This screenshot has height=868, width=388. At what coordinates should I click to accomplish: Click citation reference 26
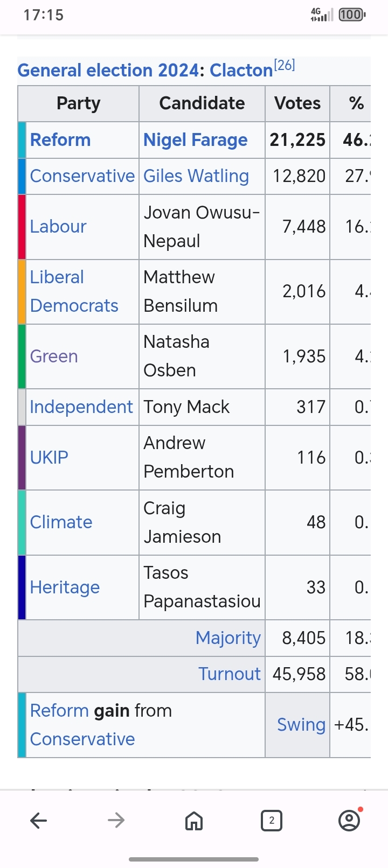[x=285, y=65]
